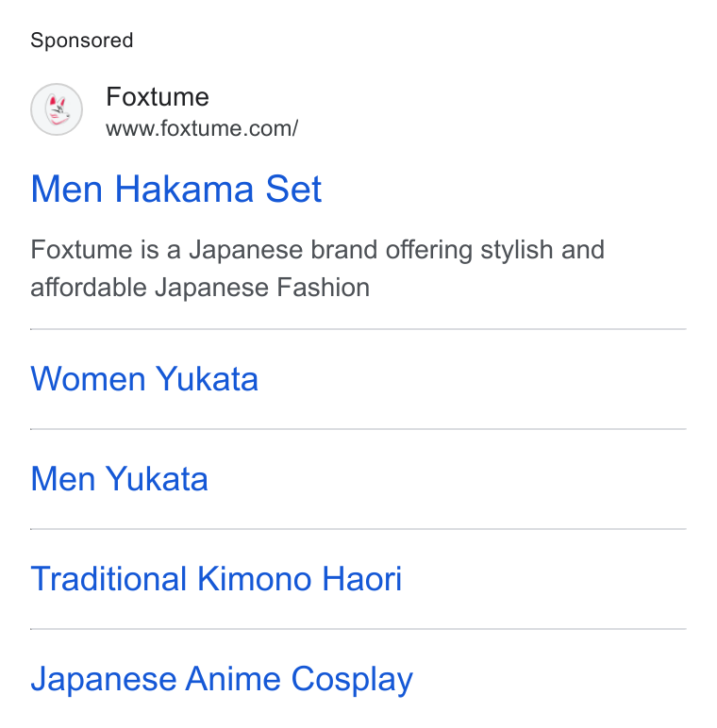717x728 pixels.
Task: Click the word 'stylish' in the ad description
Action: (x=517, y=251)
